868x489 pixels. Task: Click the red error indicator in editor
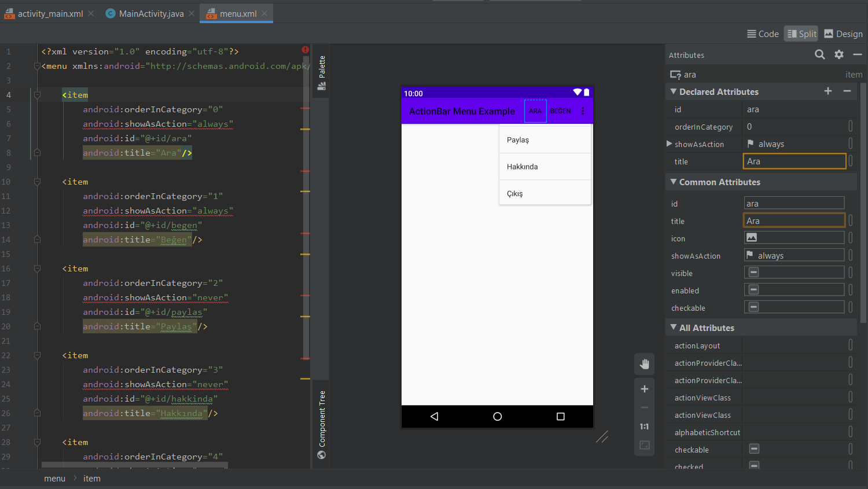pyautogui.click(x=305, y=50)
